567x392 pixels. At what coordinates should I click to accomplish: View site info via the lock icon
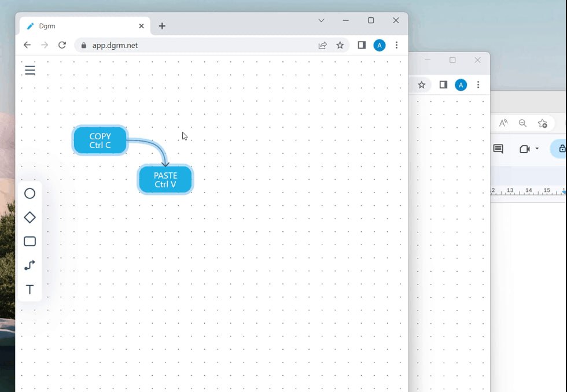tap(84, 45)
